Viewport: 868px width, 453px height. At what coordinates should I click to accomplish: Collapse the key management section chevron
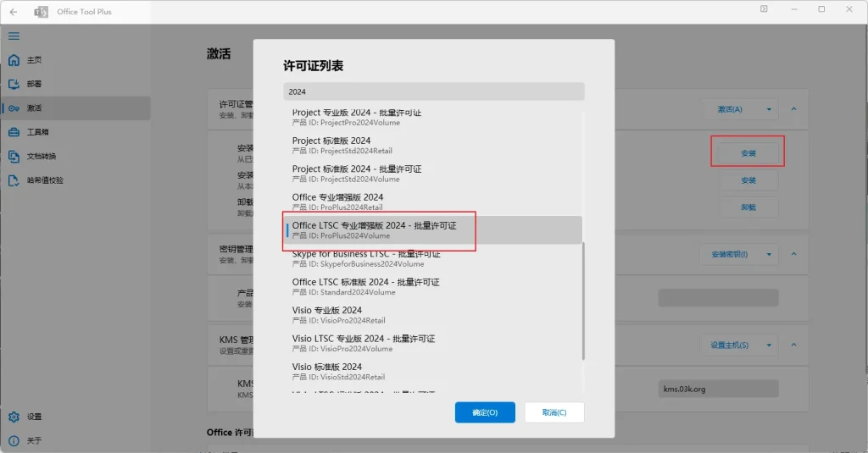(x=793, y=254)
